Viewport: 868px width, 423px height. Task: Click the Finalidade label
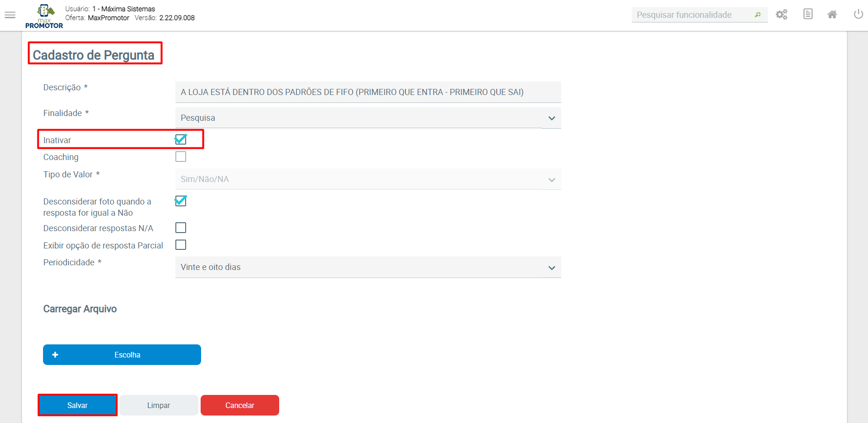pyautogui.click(x=63, y=113)
